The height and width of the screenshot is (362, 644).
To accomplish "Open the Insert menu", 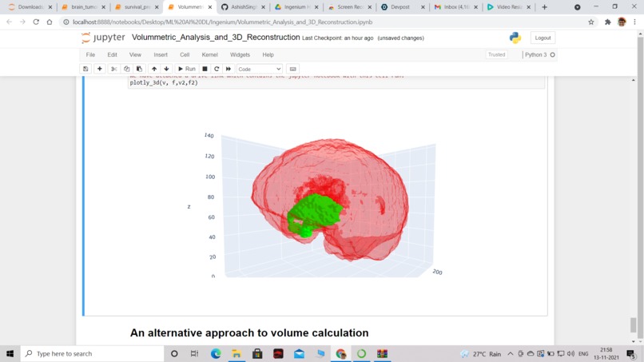I will (161, 54).
